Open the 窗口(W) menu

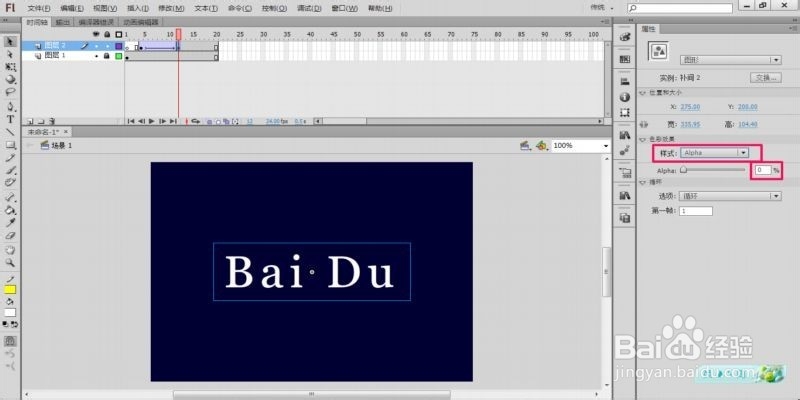coord(344,8)
